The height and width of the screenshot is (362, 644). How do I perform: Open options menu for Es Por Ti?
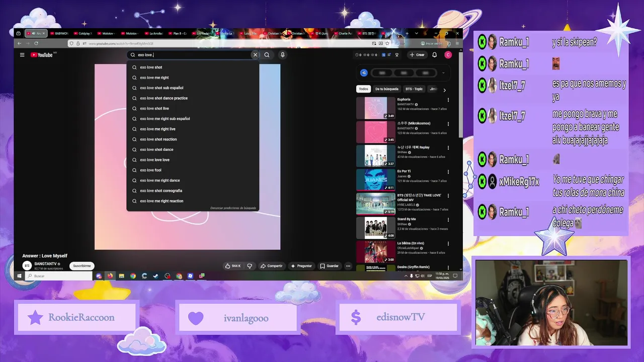448,172
